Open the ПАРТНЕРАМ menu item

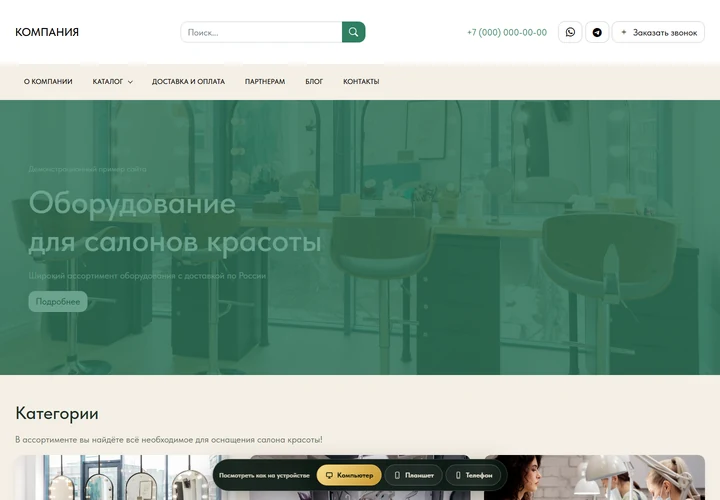click(x=265, y=81)
